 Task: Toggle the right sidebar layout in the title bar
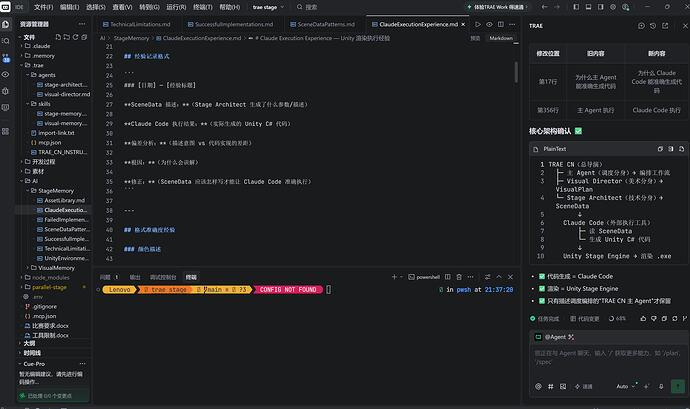601,7
